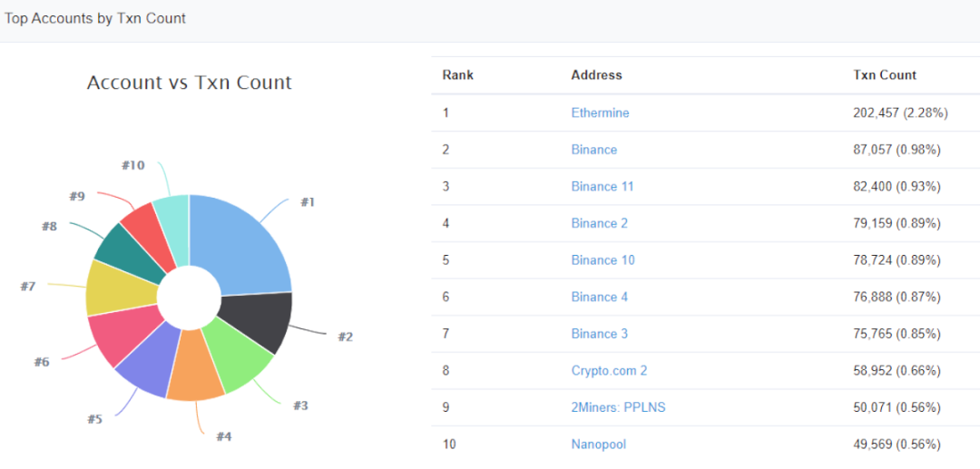Click the Nanopool address link
The image size is (980, 469).
[599, 444]
